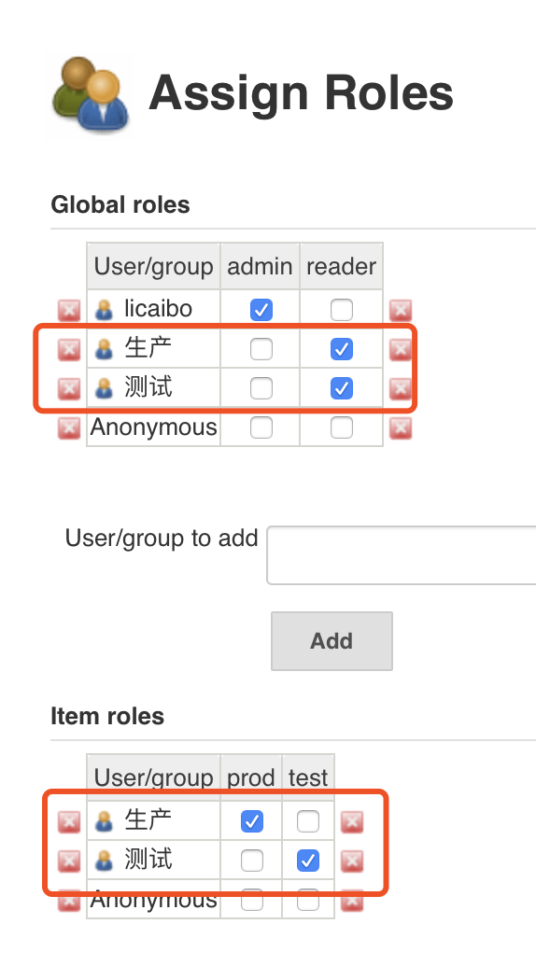Check prod item role for 测试
This screenshot has height=980, width=536.
tap(252, 861)
